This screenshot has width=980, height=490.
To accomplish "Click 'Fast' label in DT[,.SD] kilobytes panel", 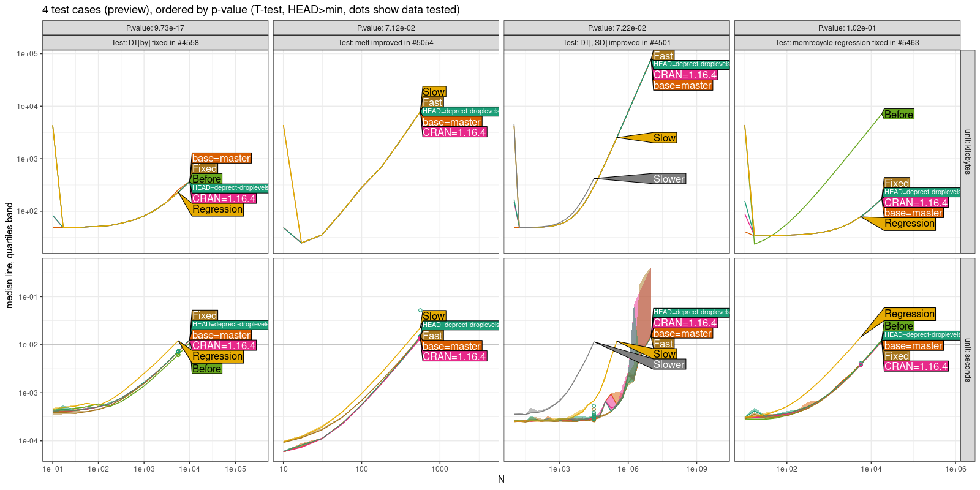I will (663, 56).
